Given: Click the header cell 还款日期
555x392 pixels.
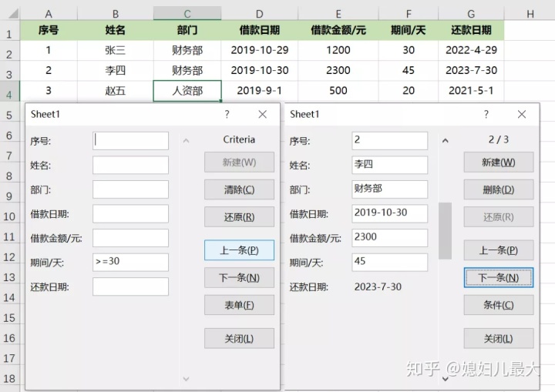Looking at the screenshot, I should point(471,30).
